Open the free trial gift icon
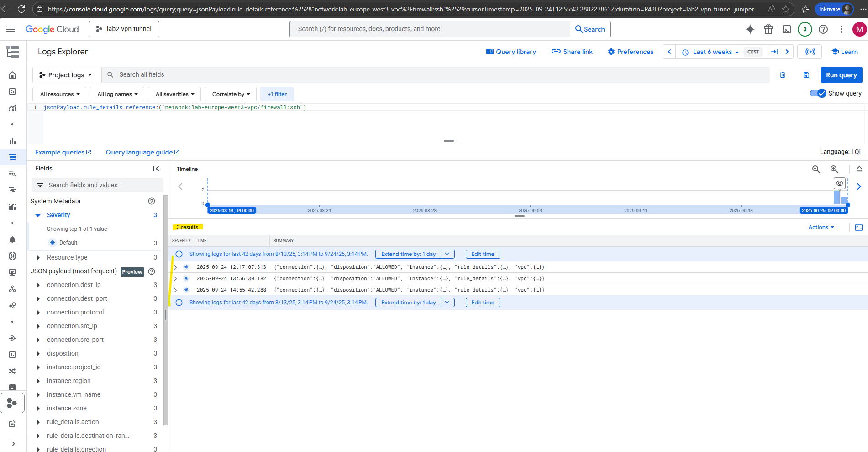Image resolution: width=868 pixels, height=452 pixels. pyautogui.click(x=768, y=29)
